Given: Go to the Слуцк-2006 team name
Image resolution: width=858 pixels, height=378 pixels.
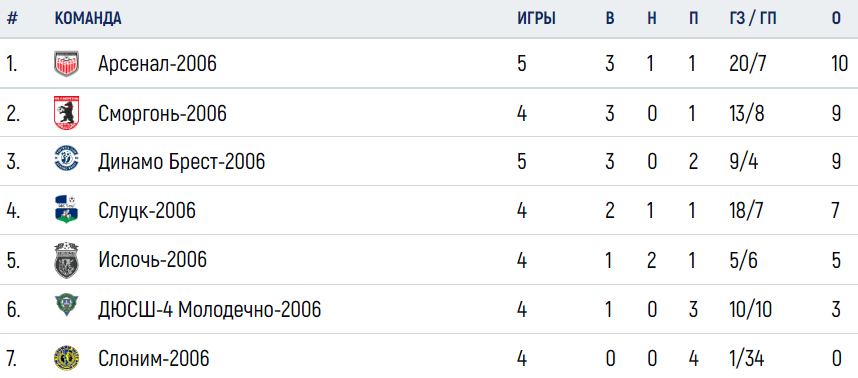Looking at the screenshot, I should 147,211.
